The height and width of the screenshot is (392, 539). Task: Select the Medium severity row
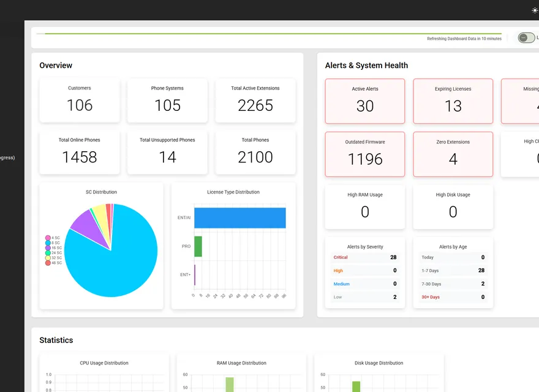coord(365,284)
